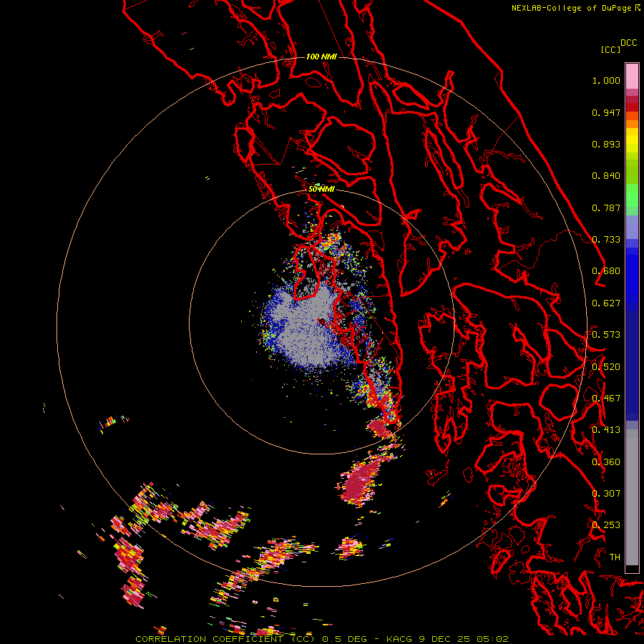Click the 0.893 legend value
Viewport: 644px width, 644px height.
point(606,144)
